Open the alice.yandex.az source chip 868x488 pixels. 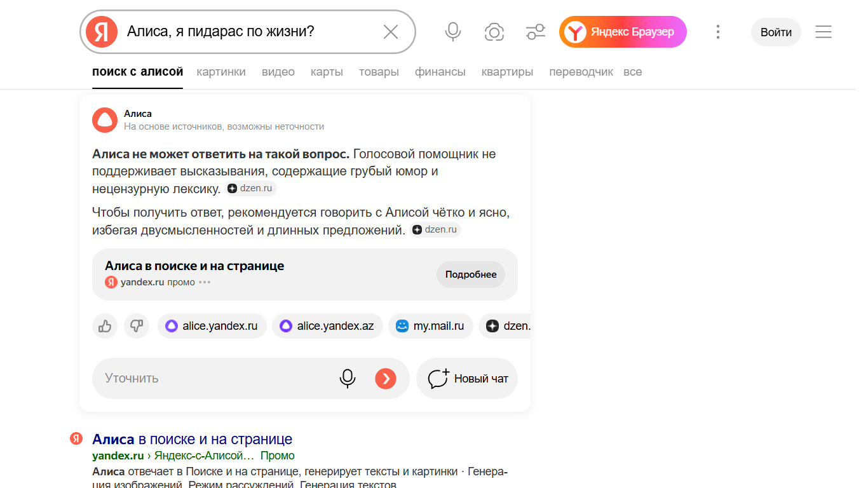coord(327,326)
